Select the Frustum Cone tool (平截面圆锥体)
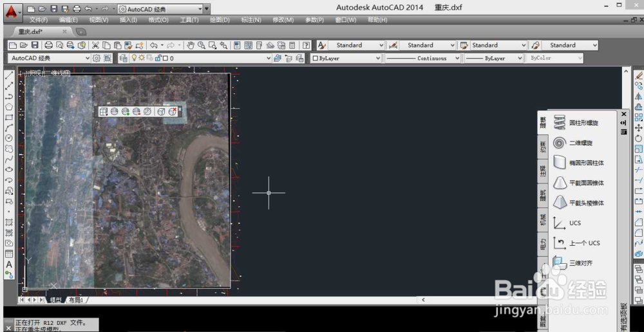Screen dimensions: 644x332 pyautogui.click(x=578, y=183)
